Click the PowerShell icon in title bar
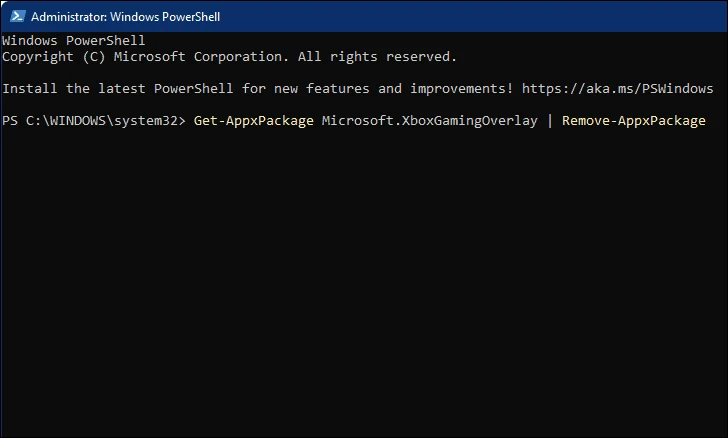 click(14, 16)
